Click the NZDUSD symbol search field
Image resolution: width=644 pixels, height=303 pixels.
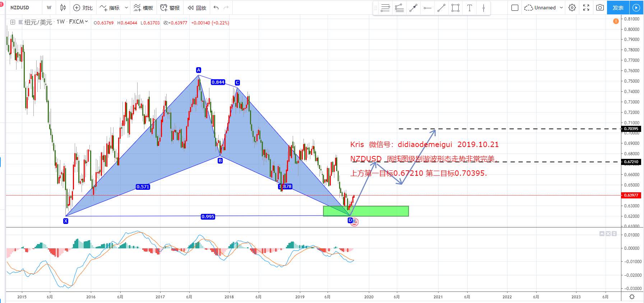tap(23, 8)
